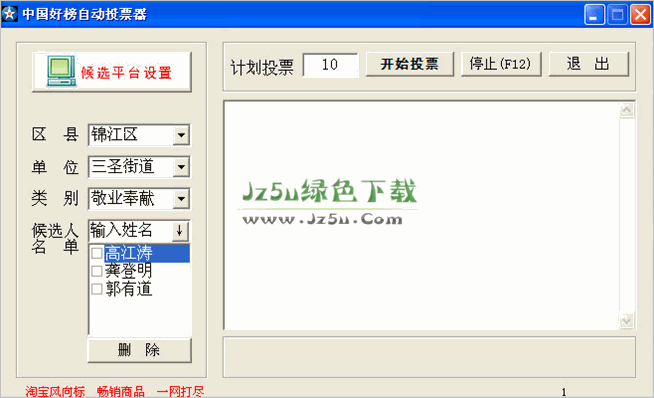This screenshot has width=654, height=398.
Task: Check the 龚登明 candidate checkbox
Action: [x=97, y=271]
